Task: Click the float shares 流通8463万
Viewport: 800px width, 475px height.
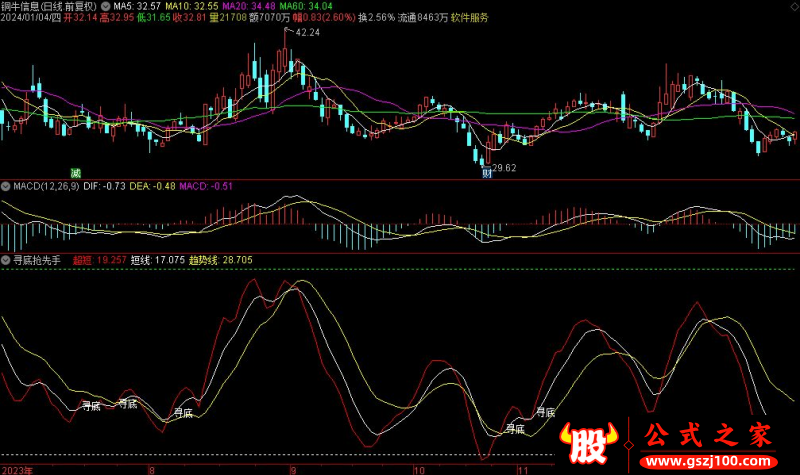Action: pos(423,17)
